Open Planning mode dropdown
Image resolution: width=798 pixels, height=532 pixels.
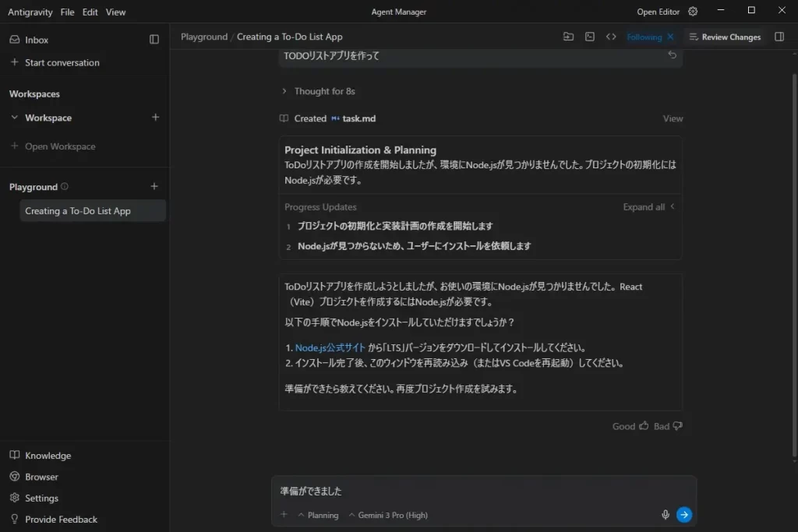pos(318,515)
